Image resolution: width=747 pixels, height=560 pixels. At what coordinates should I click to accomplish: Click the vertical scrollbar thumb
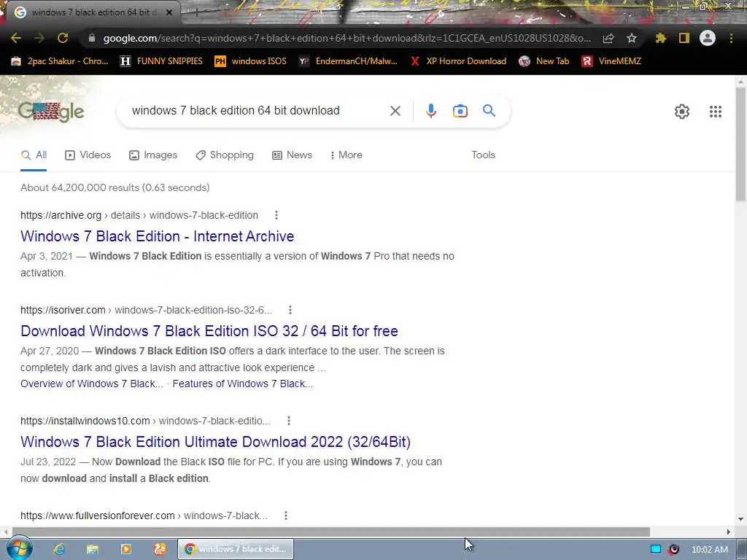click(740, 143)
